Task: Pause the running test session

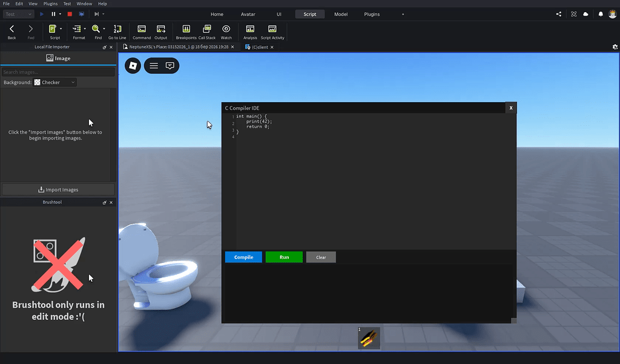Action: click(x=53, y=15)
